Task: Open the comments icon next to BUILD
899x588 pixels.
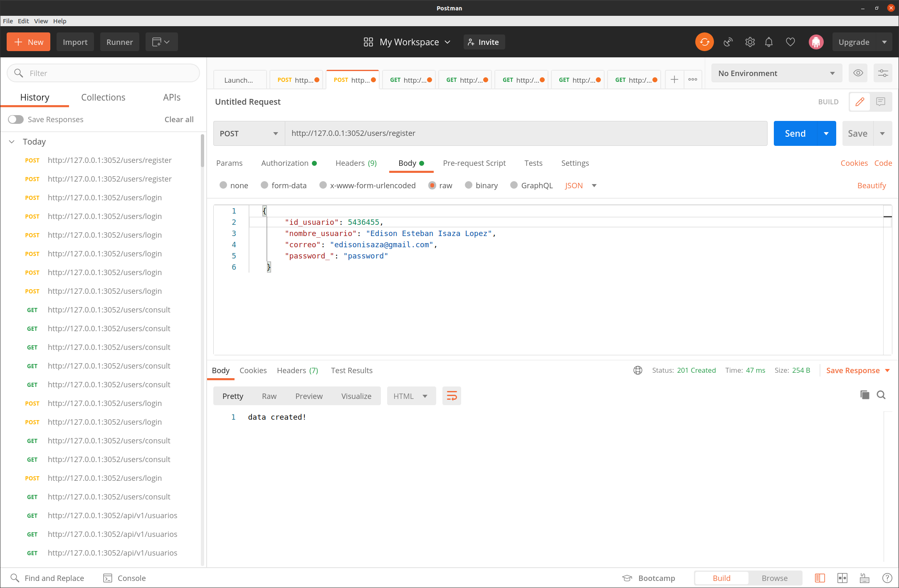Action: [x=881, y=102]
